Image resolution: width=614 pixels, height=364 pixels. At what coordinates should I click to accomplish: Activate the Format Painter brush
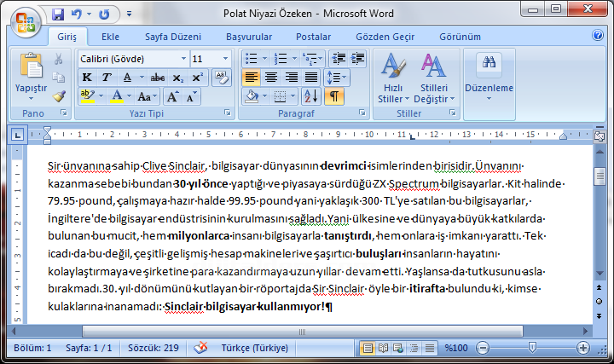[x=59, y=95]
